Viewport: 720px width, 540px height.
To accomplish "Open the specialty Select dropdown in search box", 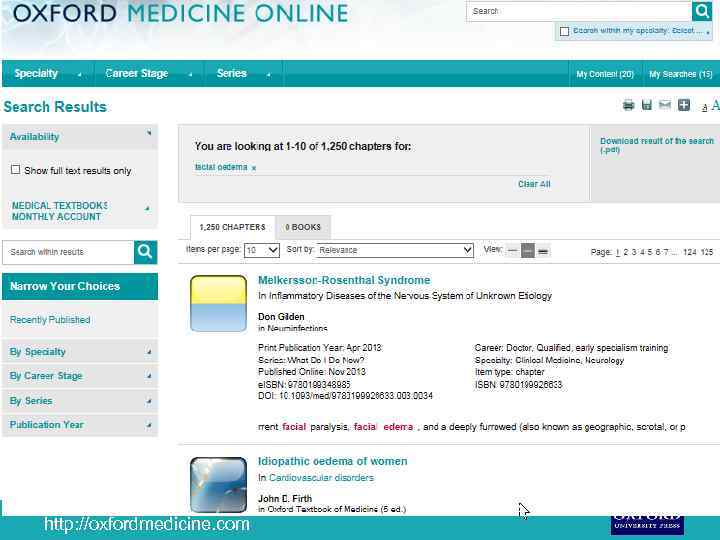I will 691,31.
